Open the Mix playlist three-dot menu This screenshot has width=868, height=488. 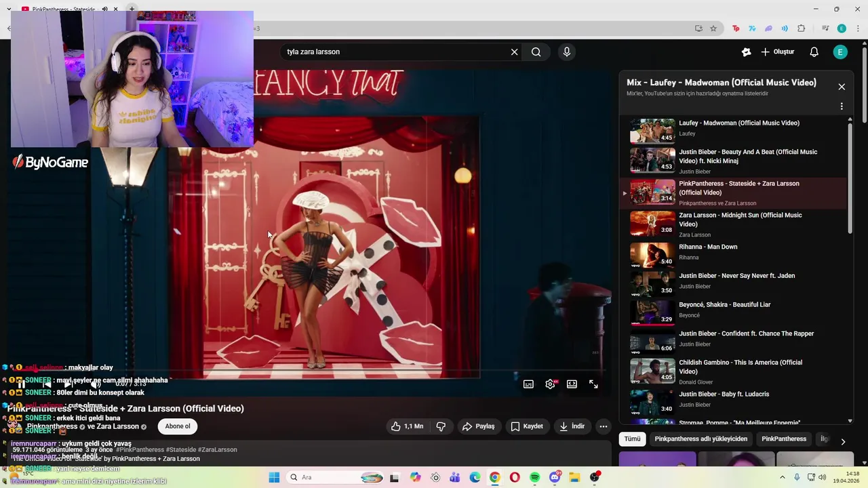tap(842, 106)
